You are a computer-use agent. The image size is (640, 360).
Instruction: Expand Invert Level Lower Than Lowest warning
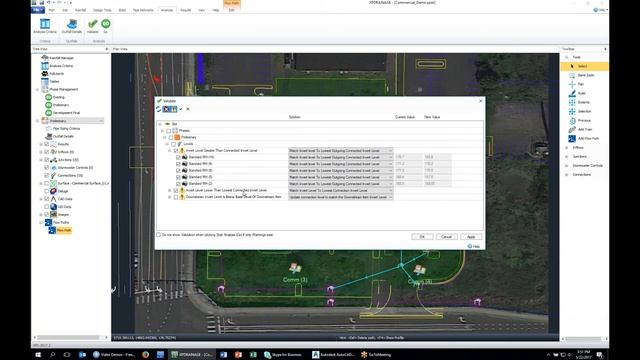[170, 191]
